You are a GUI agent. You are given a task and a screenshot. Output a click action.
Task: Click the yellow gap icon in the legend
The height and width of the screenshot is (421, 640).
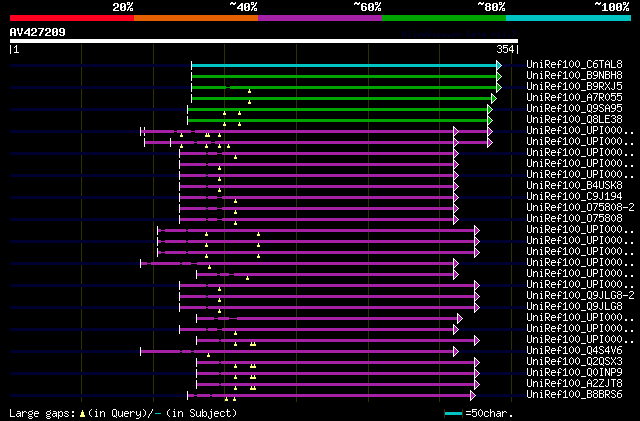tap(82, 414)
